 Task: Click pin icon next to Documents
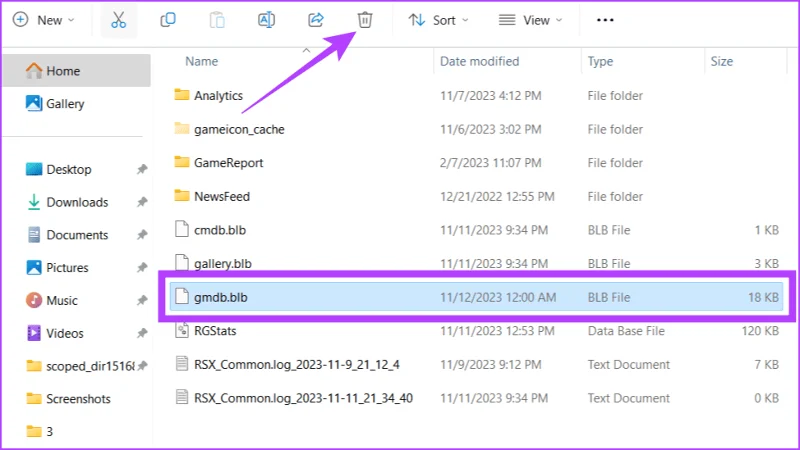click(x=142, y=235)
